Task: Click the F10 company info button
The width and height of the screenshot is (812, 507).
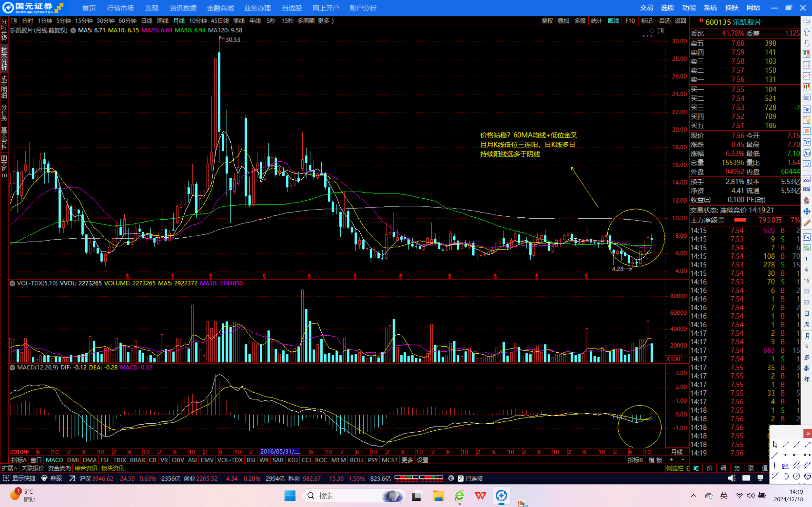Action: (630, 21)
